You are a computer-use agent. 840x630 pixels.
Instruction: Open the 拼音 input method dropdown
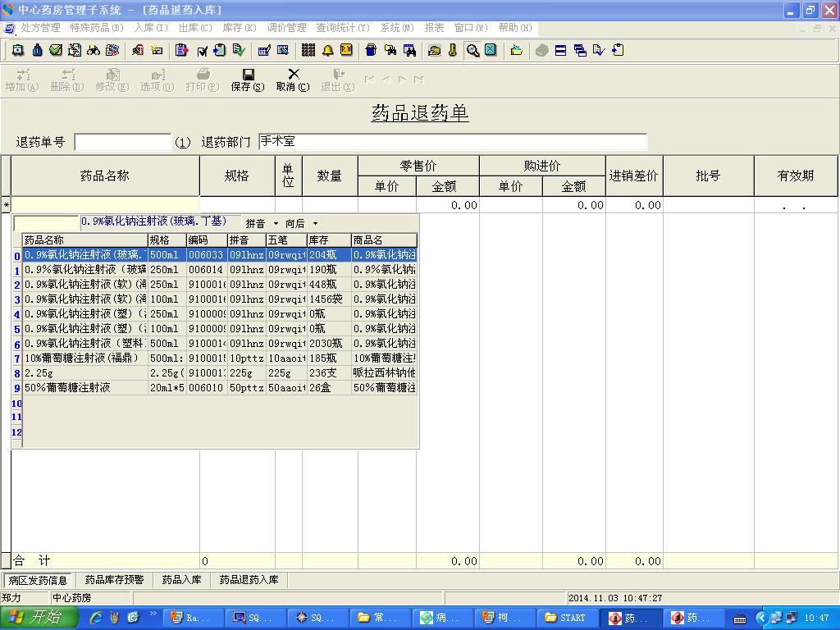262,223
